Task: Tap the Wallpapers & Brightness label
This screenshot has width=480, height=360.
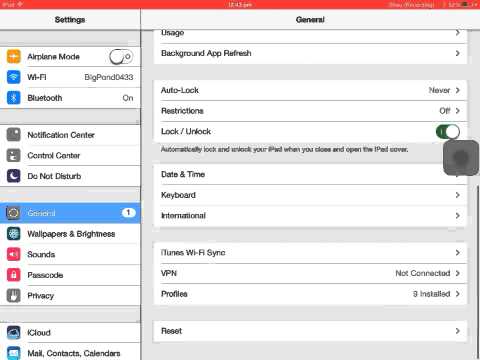Action: pyautogui.click(x=71, y=234)
